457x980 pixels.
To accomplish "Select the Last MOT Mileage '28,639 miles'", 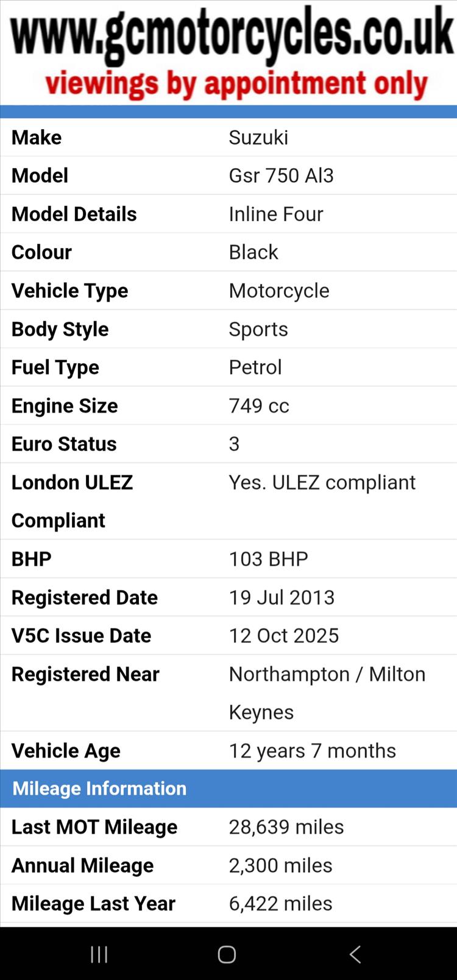I will [x=286, y=827].
